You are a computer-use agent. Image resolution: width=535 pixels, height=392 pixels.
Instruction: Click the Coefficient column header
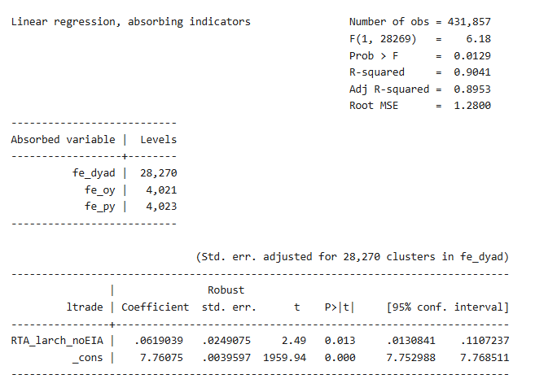click(x=155, y=307)
